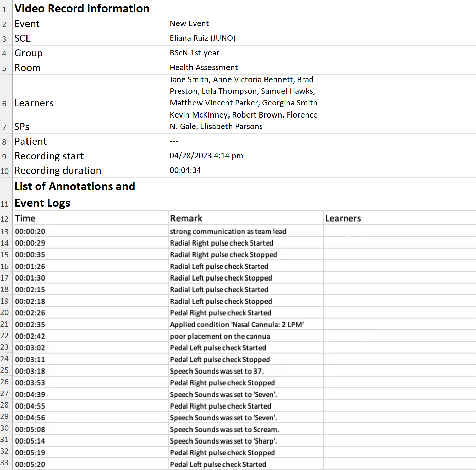
Task: Select the 'Learners' column header cell
Action: [x=400, y=218]
